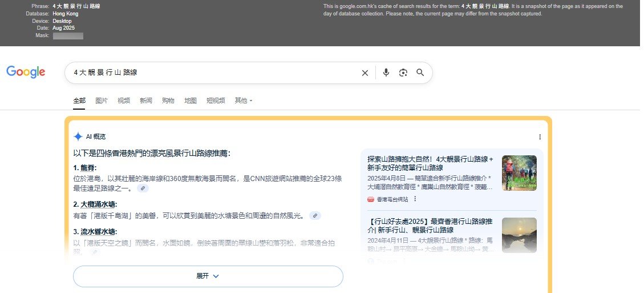644x293 pixels.
Task: Click the 香港電台網站 favicon
Action: coord(371,199)
